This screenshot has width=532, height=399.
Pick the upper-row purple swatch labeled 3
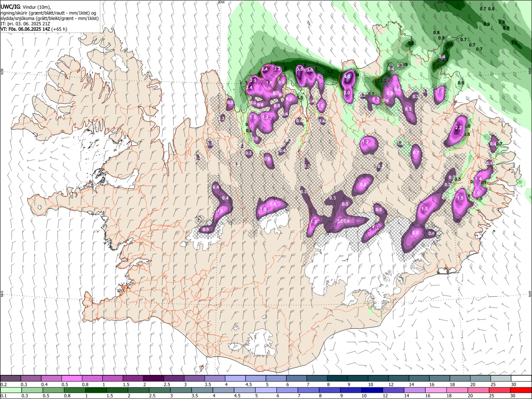coord(194,379)
